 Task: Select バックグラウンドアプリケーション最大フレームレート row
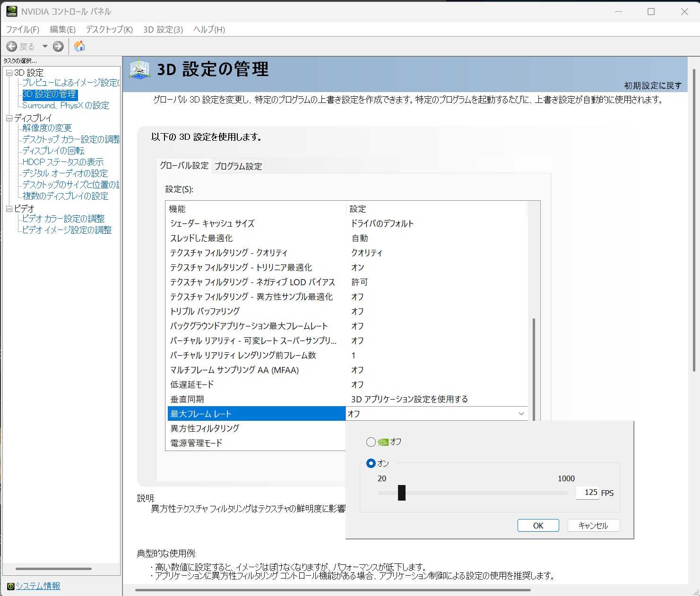click(x=347, y=326)
